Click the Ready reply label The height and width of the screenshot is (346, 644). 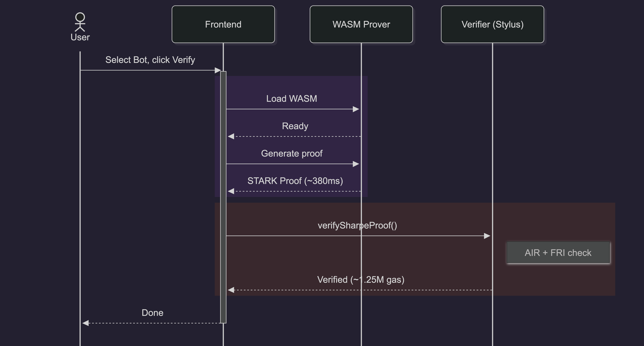point(295,126)
